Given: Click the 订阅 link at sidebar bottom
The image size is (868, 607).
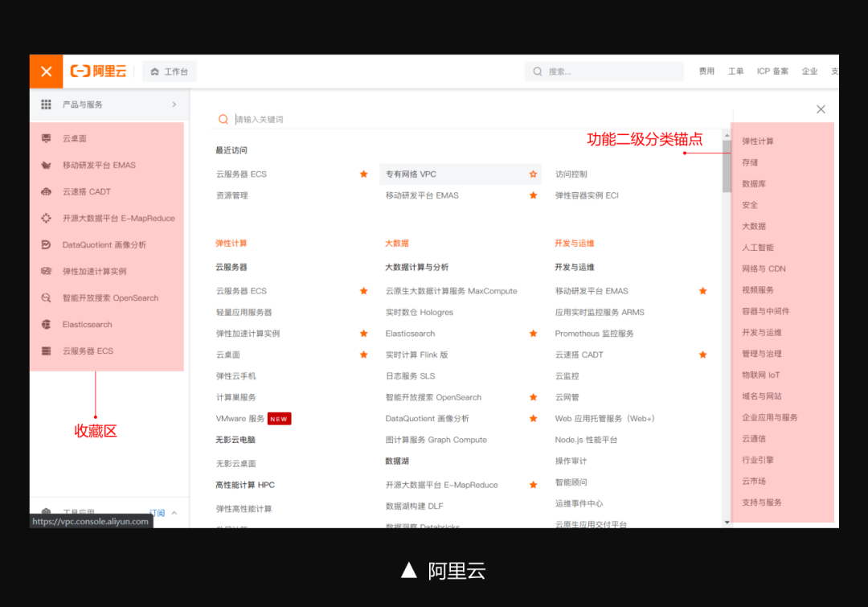Looking at the screenshot, I should (x=158, y=513).
